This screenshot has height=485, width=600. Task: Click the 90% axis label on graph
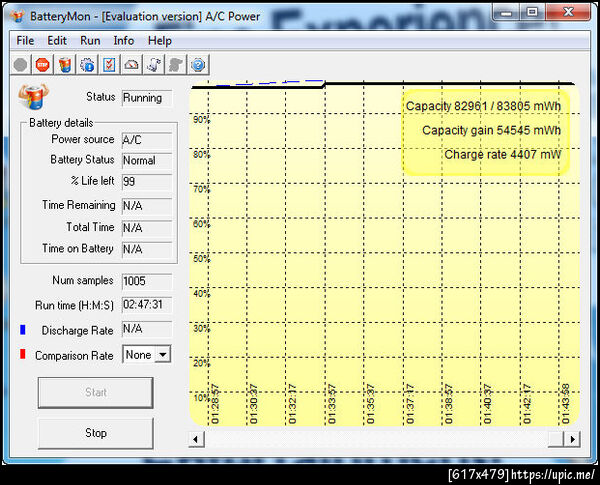(201, 119)
